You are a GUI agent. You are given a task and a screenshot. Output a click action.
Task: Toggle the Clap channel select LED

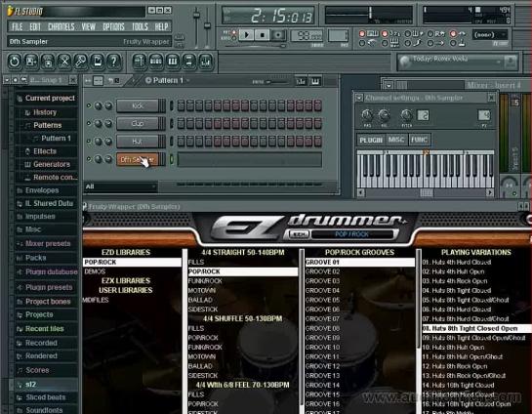coord(172,124)
